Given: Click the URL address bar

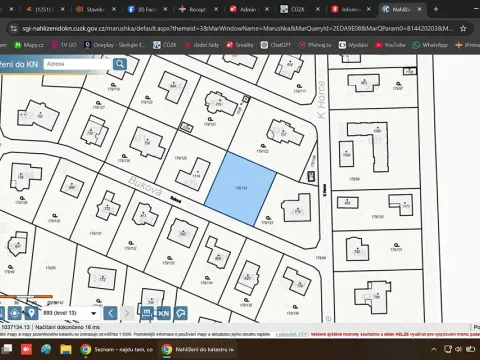Looking at the screenshot, I should tap(237, 29).
